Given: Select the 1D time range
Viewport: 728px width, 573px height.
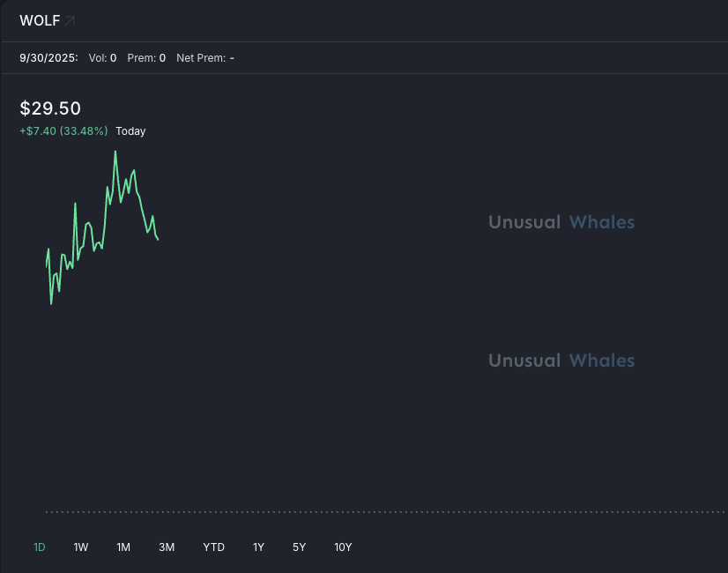Looking at the screenshot, I should [40, 547].
